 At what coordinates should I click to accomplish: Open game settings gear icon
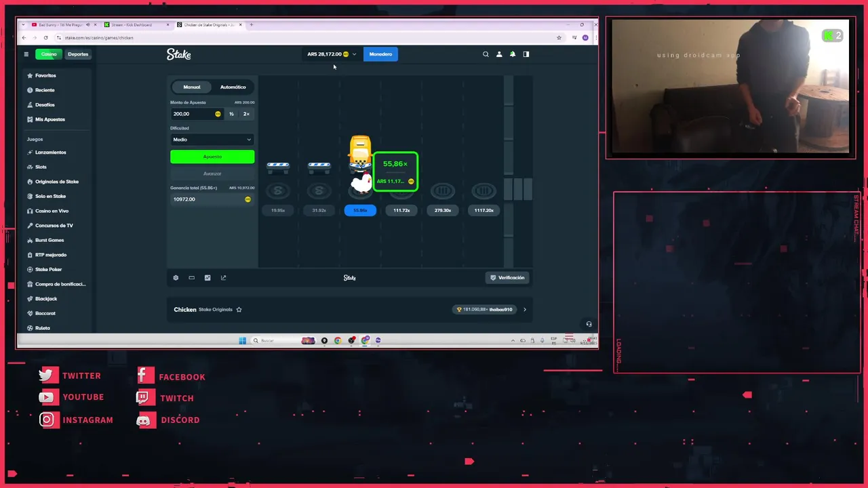176,278
